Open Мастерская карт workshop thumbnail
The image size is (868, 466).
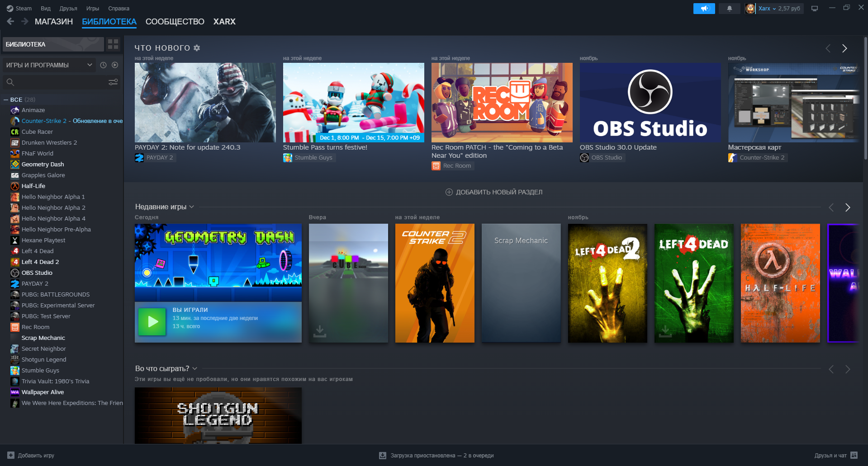point(794,103)
